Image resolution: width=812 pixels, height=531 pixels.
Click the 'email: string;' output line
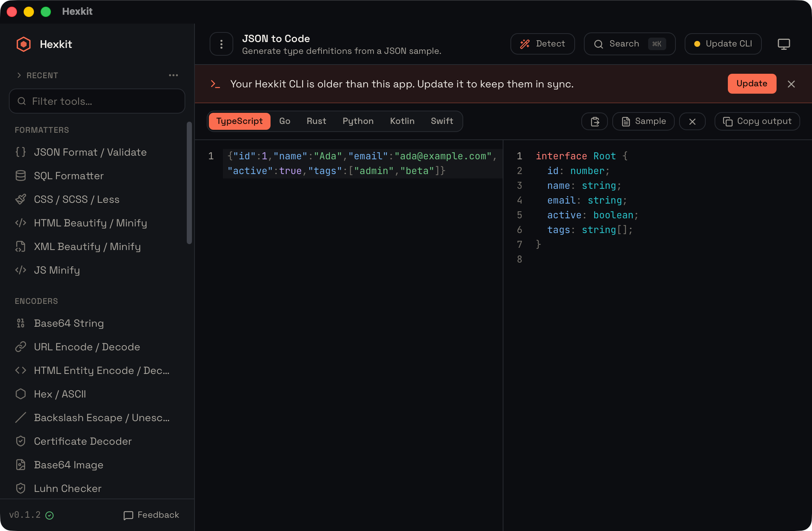pyautogui.click(x=587, y=200)
